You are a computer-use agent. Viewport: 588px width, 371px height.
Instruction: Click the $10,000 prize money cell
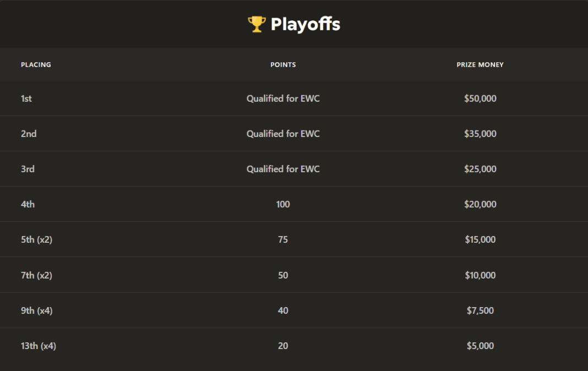(x=480, y=275)
